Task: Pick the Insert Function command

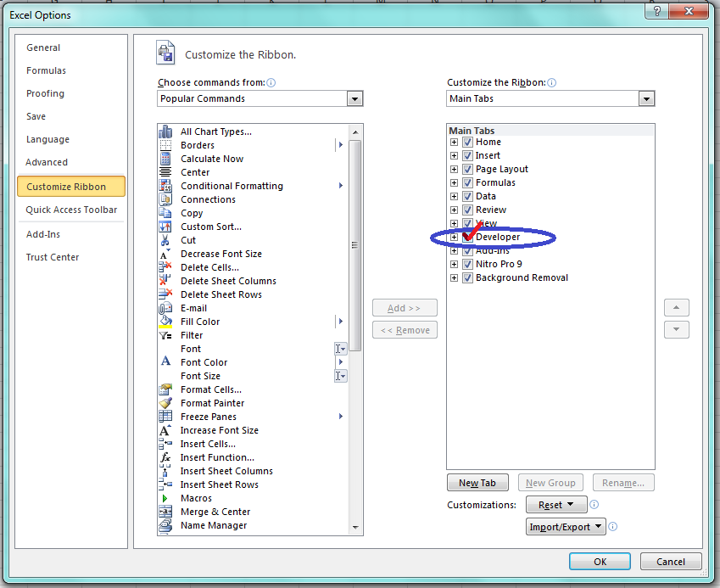Action: click(x=216, y=457)
